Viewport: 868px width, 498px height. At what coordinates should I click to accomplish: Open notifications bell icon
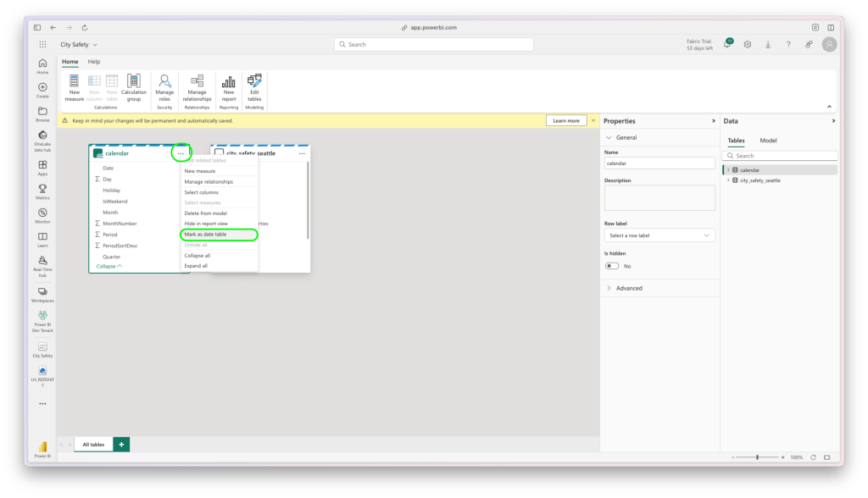(727, 44)
